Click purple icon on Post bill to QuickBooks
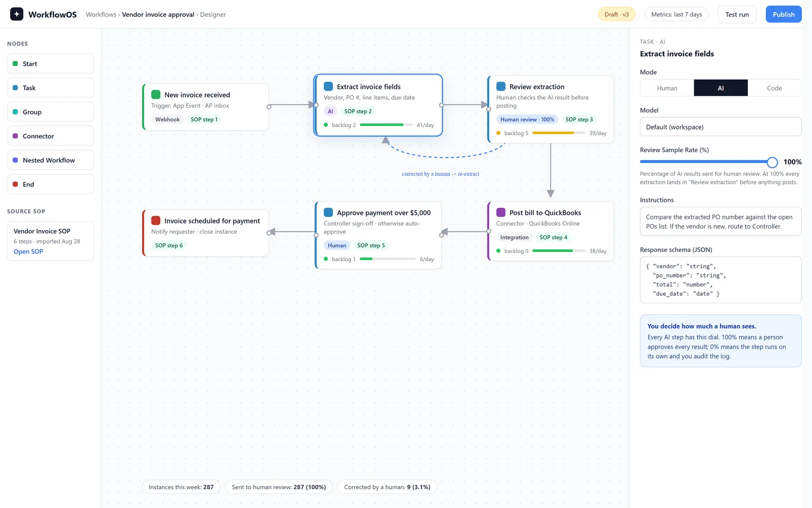 501,212
